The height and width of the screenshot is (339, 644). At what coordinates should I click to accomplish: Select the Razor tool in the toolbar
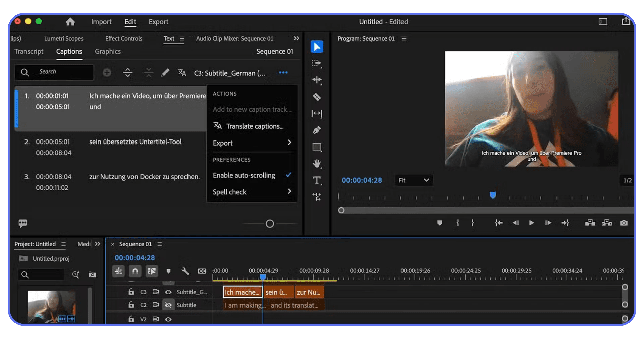[x=316, y=97]
